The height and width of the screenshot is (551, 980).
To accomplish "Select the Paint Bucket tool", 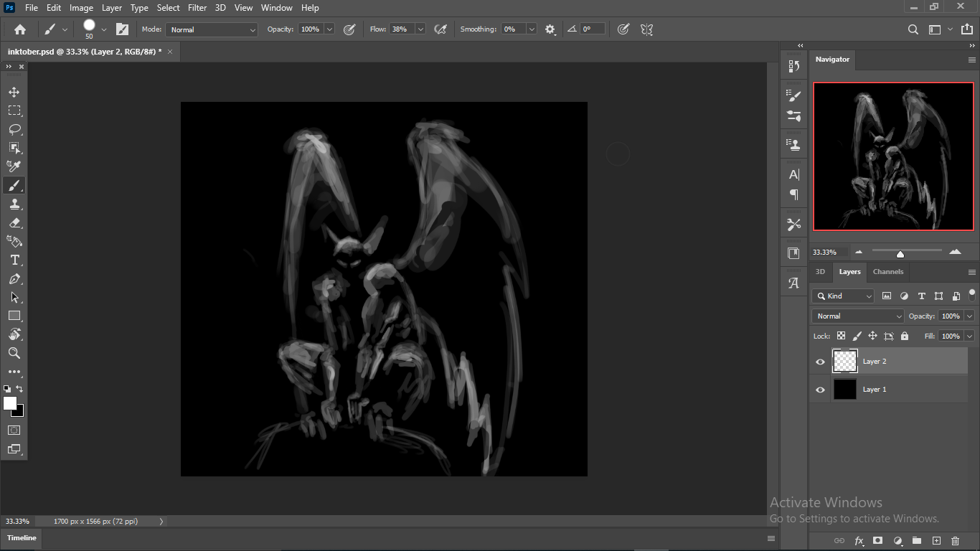I will (14, 241).
